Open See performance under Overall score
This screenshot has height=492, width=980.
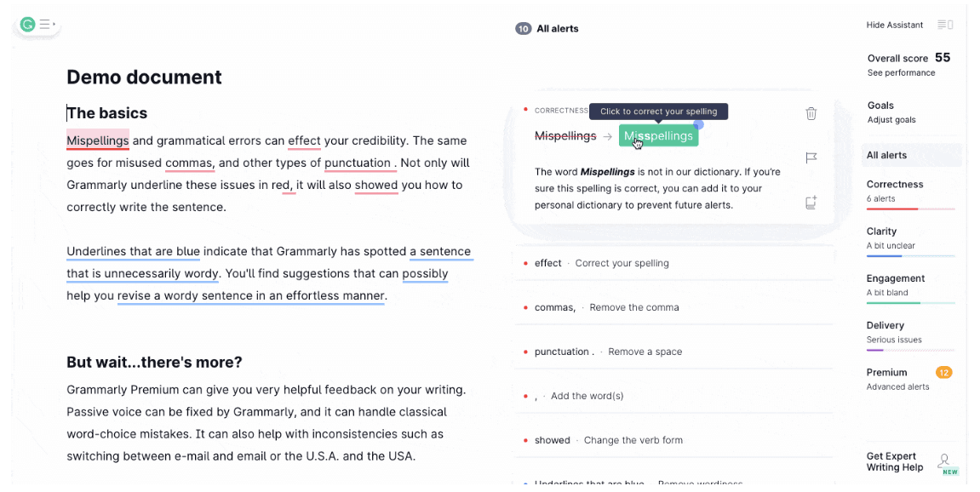(x=901, y=73)
